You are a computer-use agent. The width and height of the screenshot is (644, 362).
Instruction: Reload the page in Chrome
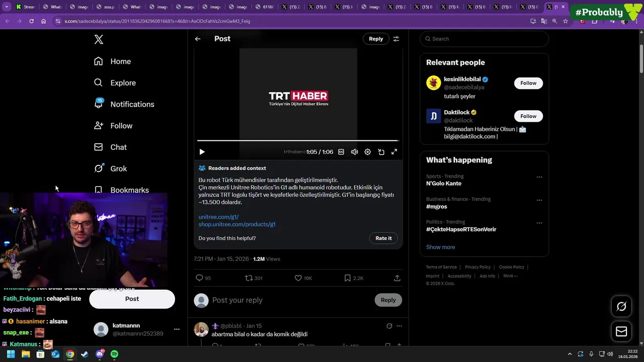tap(31, 21)
